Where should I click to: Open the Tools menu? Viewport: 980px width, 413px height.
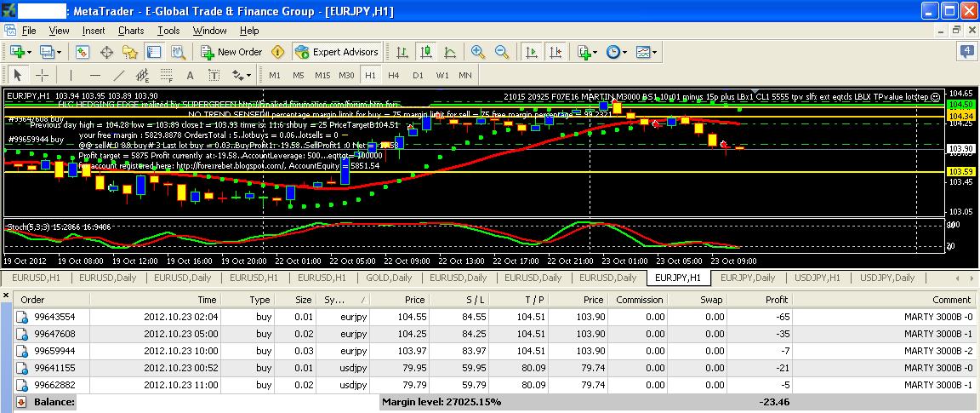(x=168, y=31)
